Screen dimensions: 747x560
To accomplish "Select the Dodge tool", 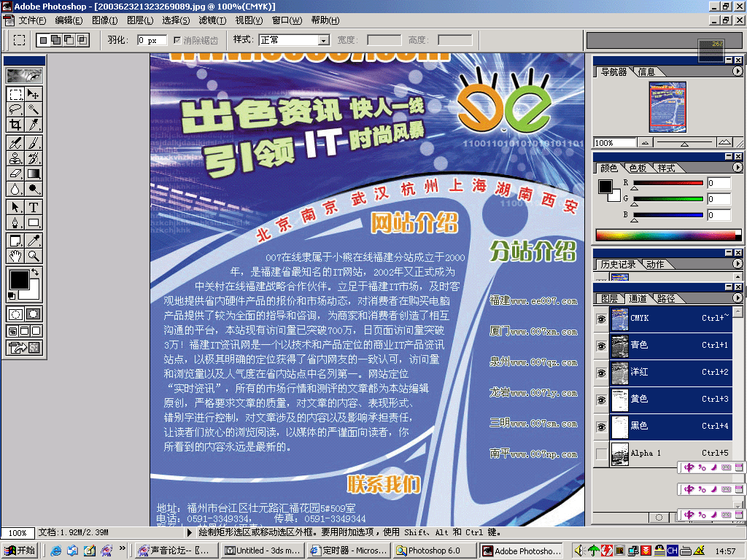I will (34, 189).
